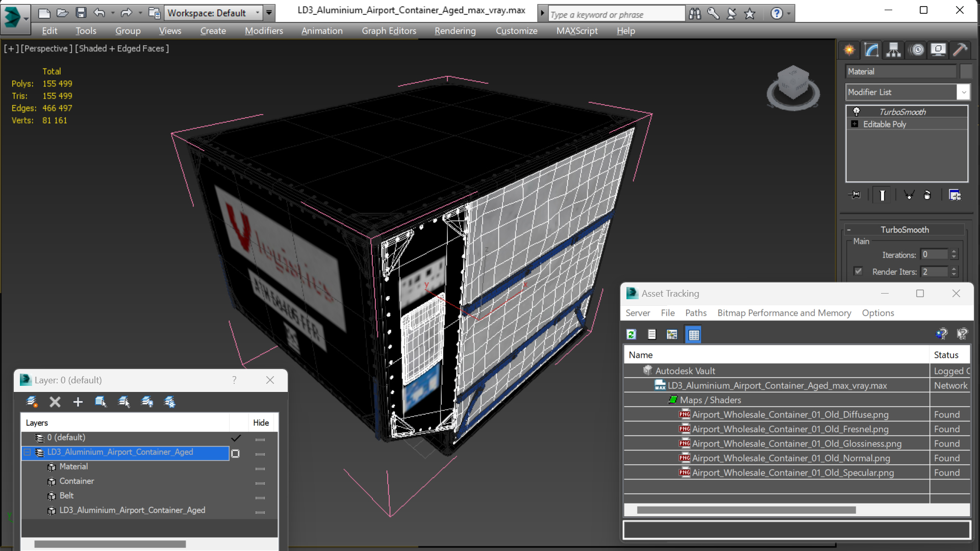Delete layer with X icon in Layer dialog
This screenshot has width=980, height=551.
[x=55, y=402]
